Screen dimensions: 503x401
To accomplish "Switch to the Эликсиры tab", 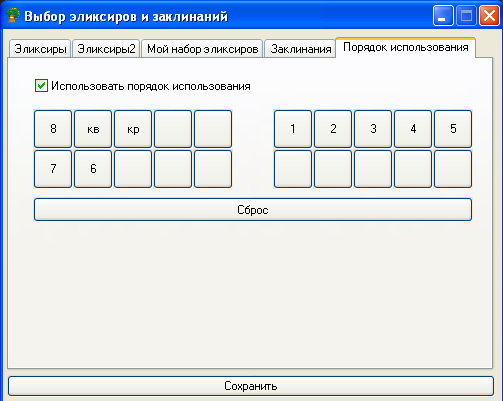I will (40, 49).
